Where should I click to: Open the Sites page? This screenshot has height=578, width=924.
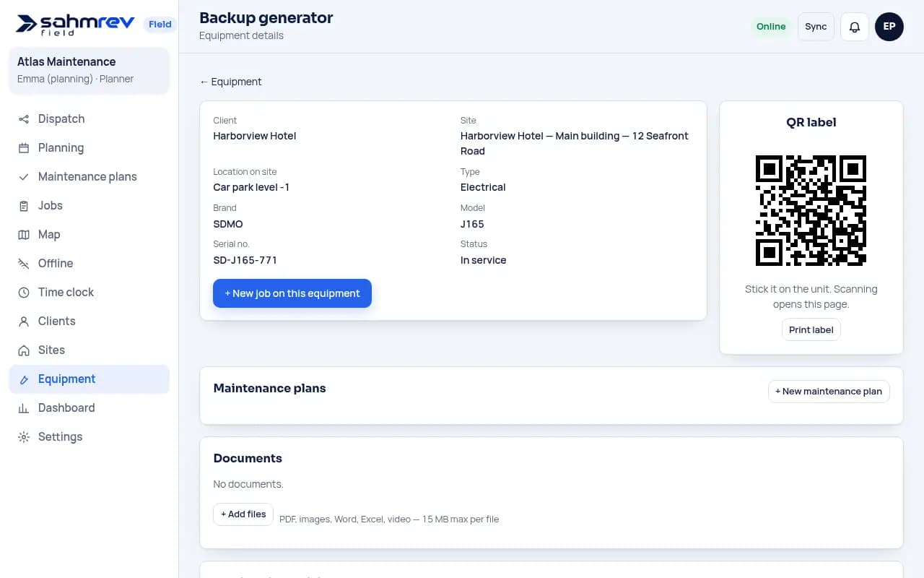(x=89, y=350)
